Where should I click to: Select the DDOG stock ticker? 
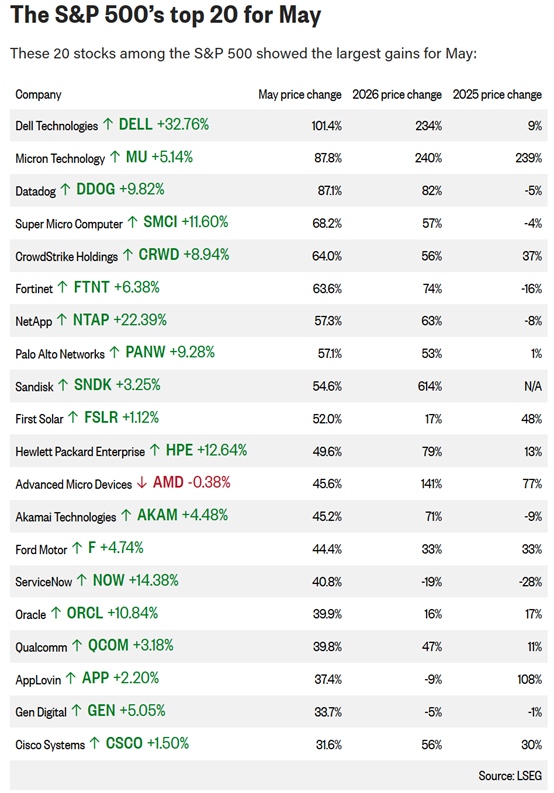tap(96, 189)
